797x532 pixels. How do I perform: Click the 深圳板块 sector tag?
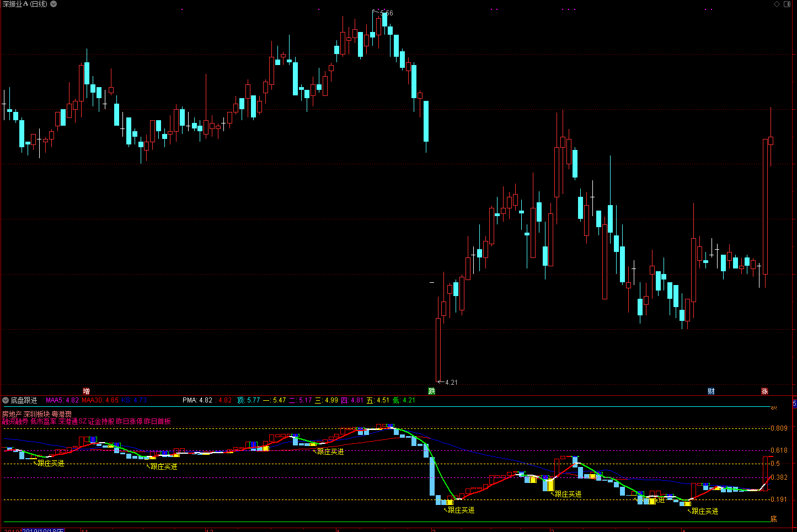[x=36, y=414]
